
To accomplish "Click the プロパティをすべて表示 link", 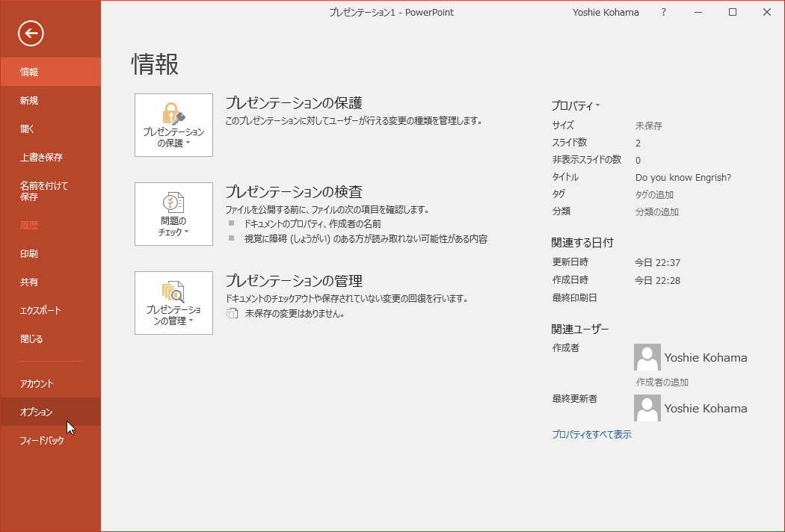I will (x=592, y=434).
